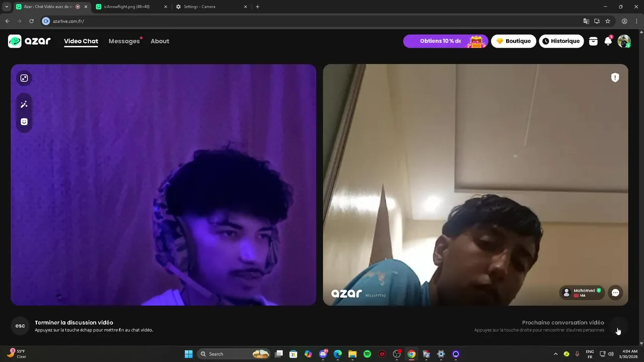This screenshot has height=362, width=644.
Task: Open Spotify from the taskbar
Action: (x=367, y=354)
